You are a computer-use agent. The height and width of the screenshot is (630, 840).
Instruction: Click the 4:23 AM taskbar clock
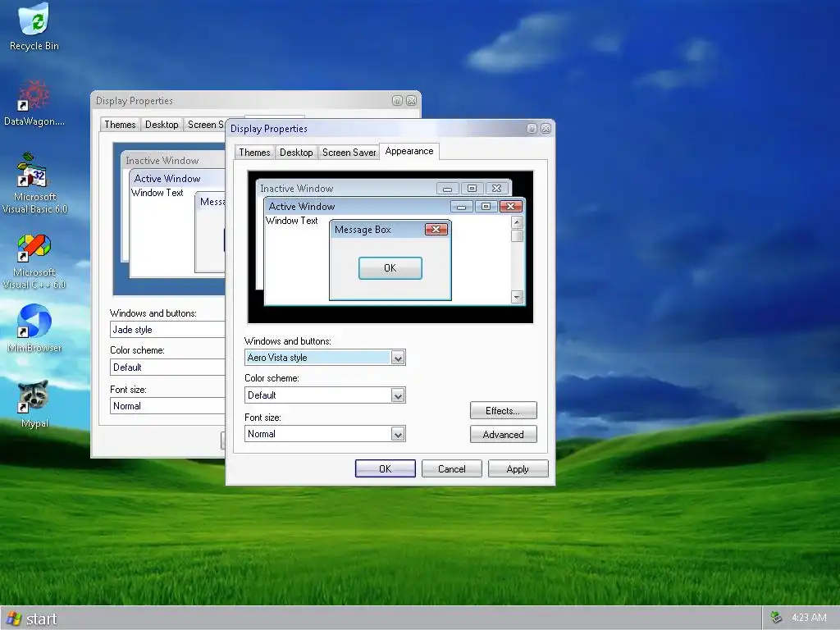pyautogui.click(x=809, y=618)
